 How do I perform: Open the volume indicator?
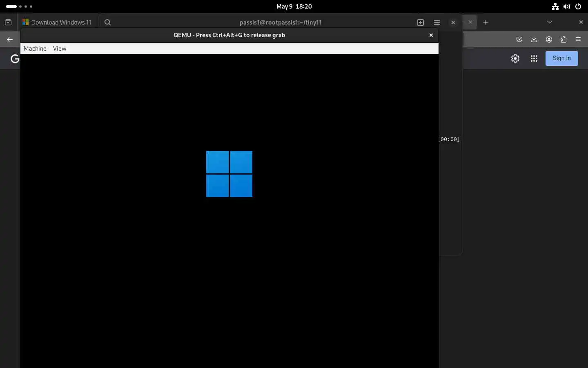(x=567, y=7)
